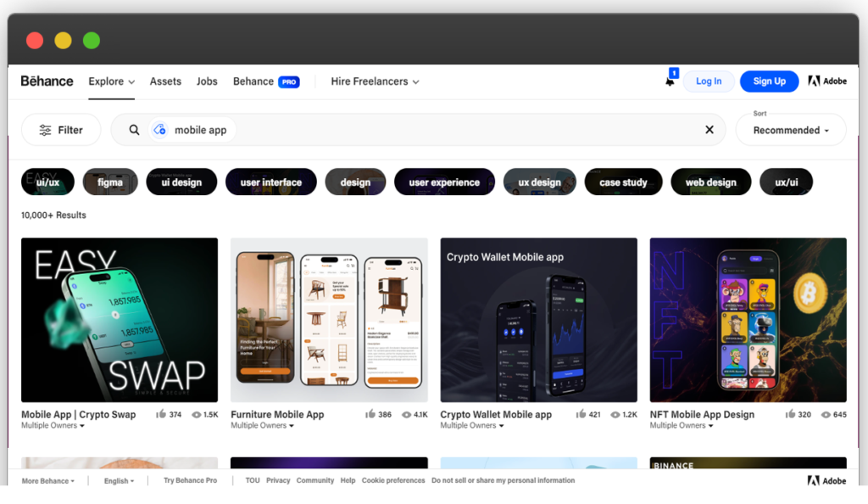Screen dimensions: 868x504
Task: Open the Easy Swap project thumbnail
Action: coord(120,320)
